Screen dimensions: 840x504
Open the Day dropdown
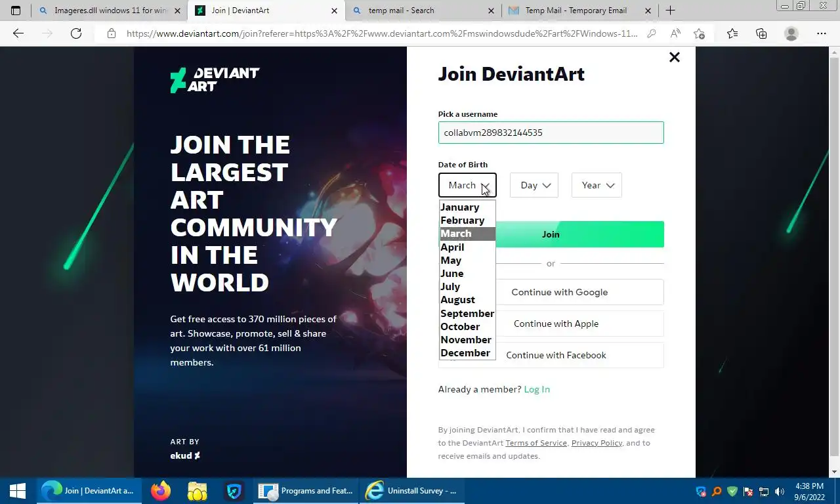point(534,185)
